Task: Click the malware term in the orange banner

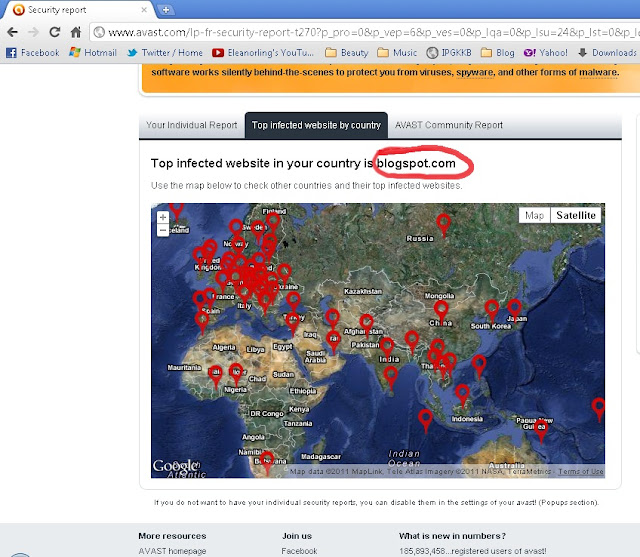Action: 598,73
